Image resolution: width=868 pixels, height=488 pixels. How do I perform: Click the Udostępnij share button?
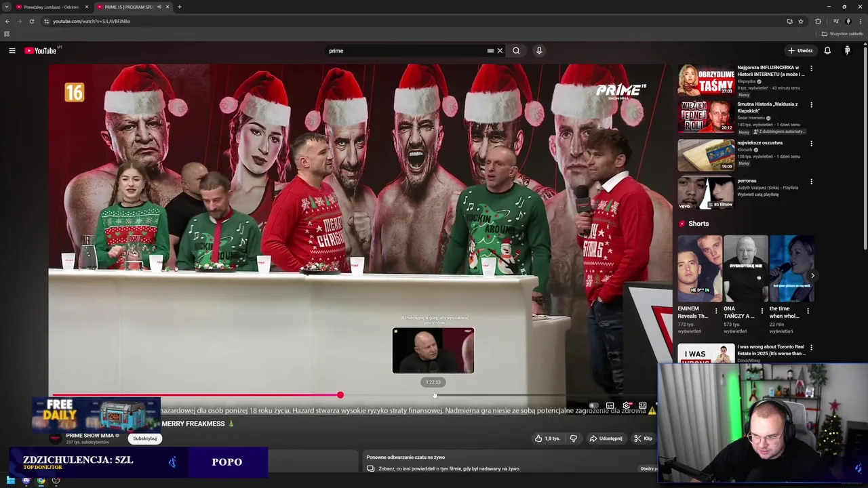[606, 439]
